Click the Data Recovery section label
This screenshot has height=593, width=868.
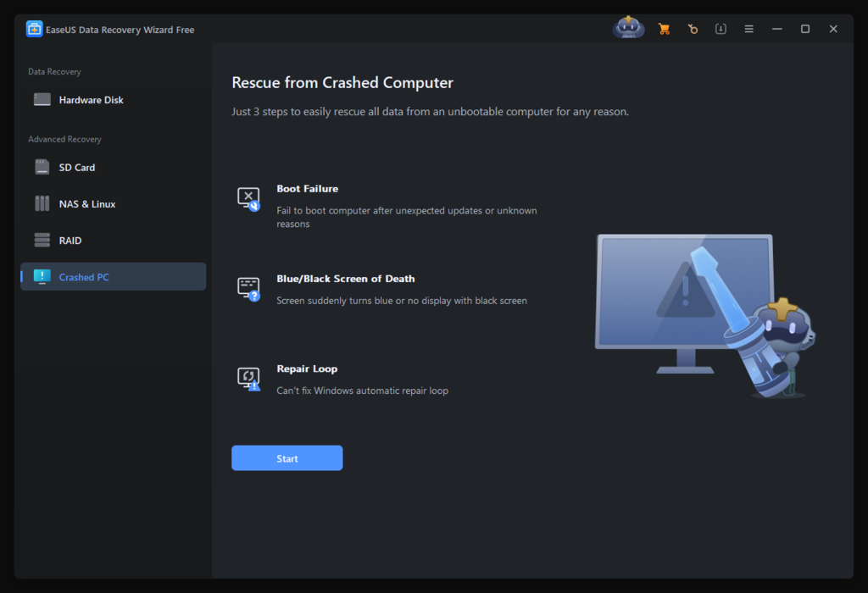54,72
